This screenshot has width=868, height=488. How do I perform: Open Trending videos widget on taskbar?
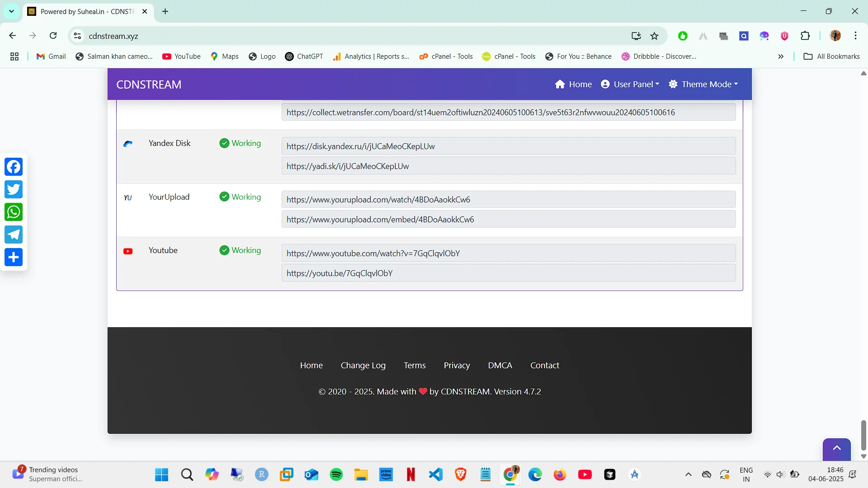(47, 474)
